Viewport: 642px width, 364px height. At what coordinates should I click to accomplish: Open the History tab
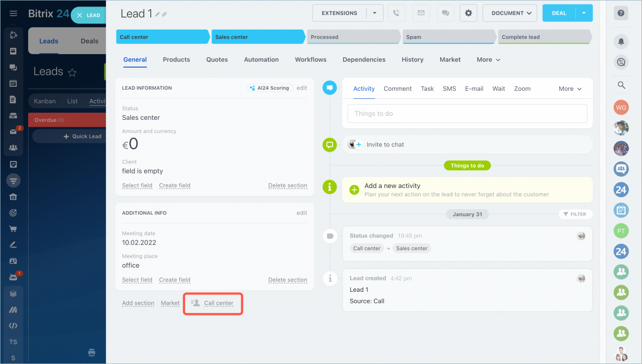413,60
